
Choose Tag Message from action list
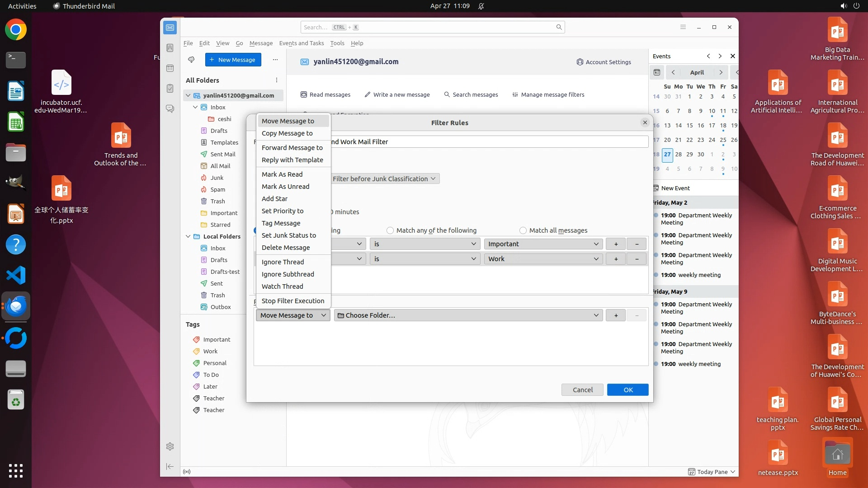coord(281,223)
